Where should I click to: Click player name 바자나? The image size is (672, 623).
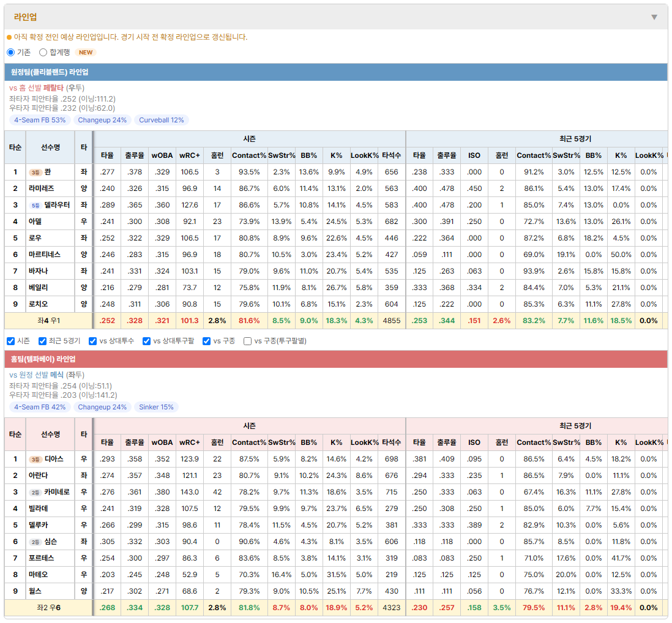click(38, 271)
